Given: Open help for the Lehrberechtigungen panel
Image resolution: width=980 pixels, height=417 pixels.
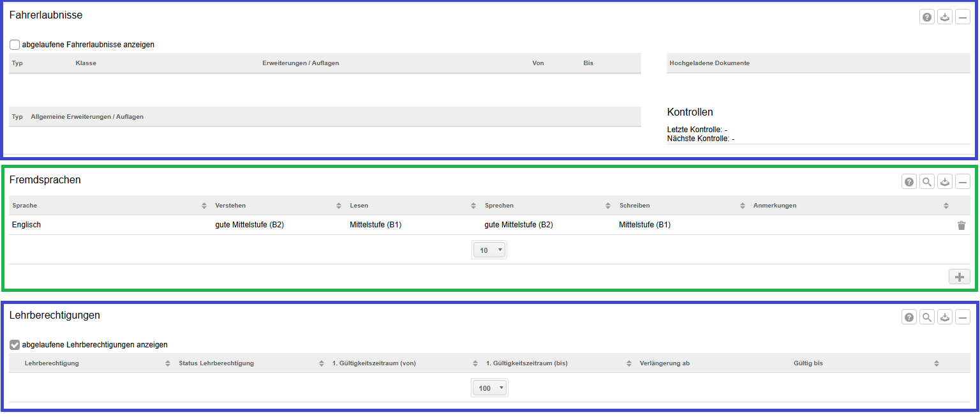Looking at the screenshot, I should pos(909,317).
